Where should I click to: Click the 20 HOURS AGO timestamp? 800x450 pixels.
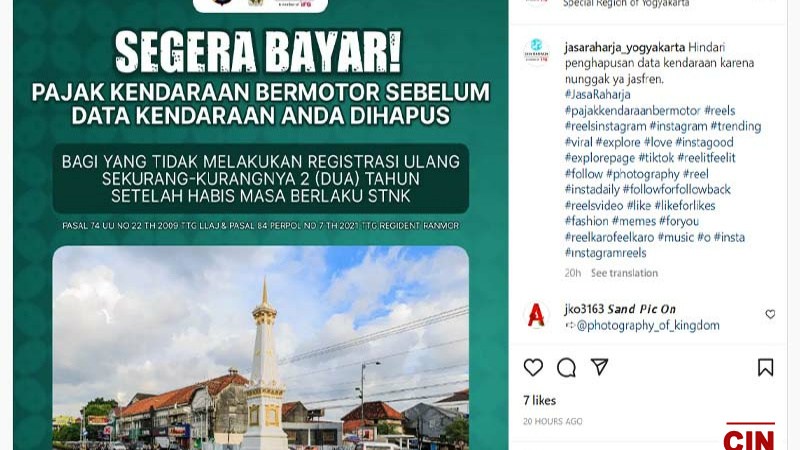(x=553, y=421)
